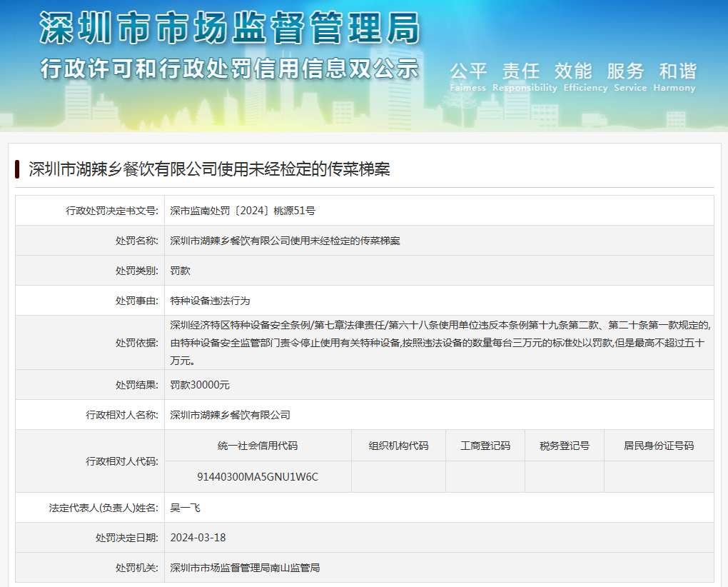728x587 pixels.
Task: Click the decision date 2024-03-18
Action: (198, 538)
